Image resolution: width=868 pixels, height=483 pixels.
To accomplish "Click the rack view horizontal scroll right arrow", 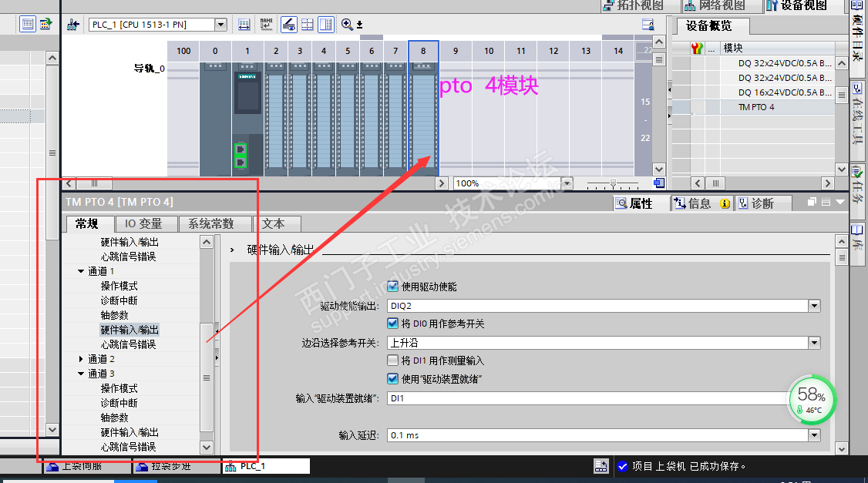I will (x=441, y=183).
